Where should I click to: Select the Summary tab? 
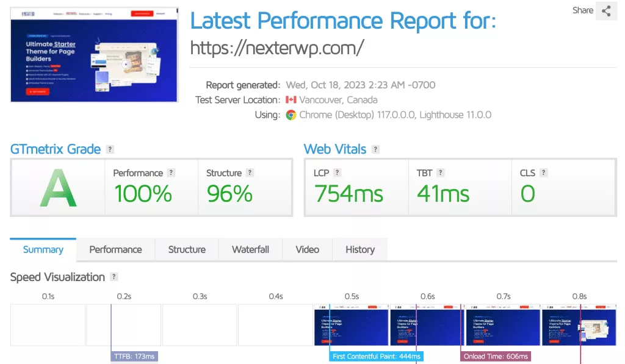tap(43, 250)
